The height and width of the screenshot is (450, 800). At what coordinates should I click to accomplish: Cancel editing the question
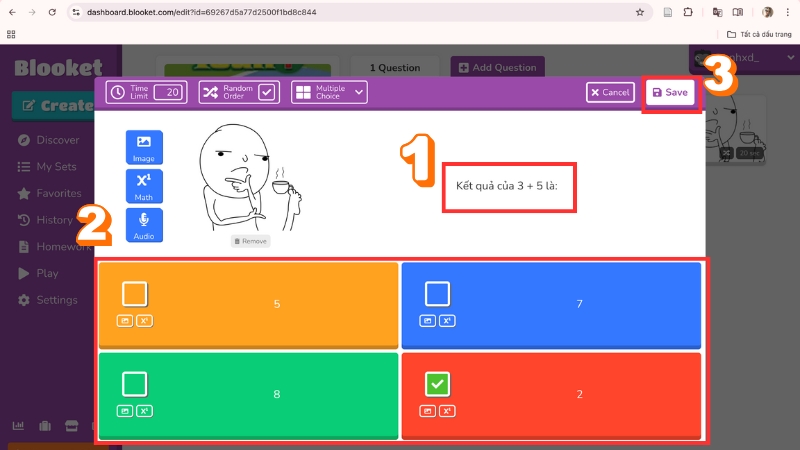click(x=610, y=92)
